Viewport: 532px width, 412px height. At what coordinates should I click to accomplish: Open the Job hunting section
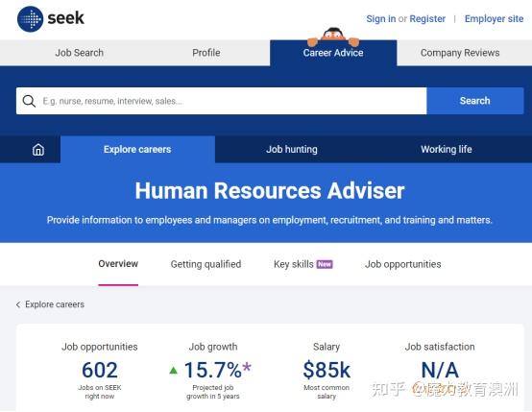[x=292, y=149]
